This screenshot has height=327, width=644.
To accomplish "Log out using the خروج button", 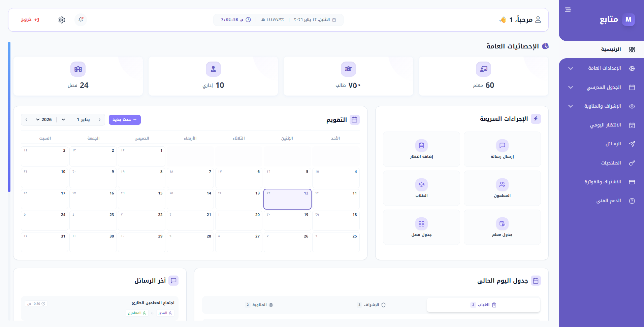I will point(30,20).
